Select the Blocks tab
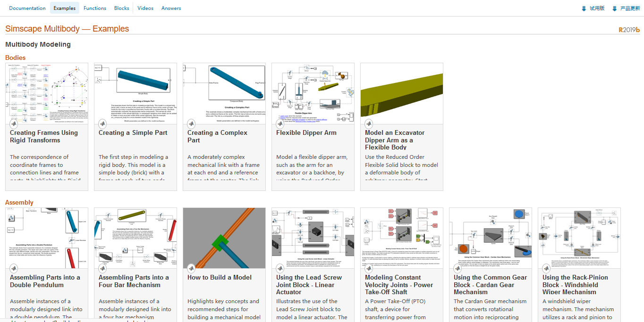 tap(121, 8)
